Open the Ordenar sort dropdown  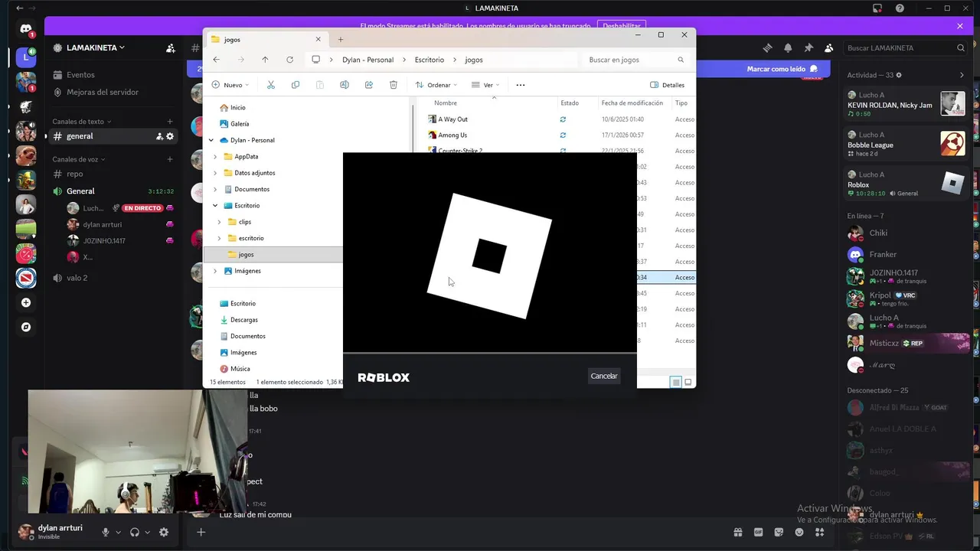tap(436, 85)
